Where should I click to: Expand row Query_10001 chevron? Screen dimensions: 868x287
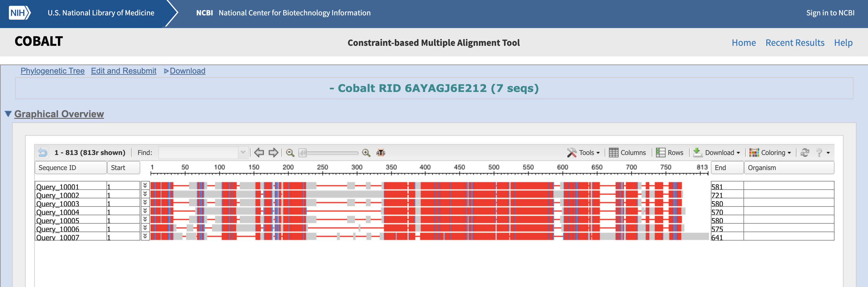pos(145,185)
